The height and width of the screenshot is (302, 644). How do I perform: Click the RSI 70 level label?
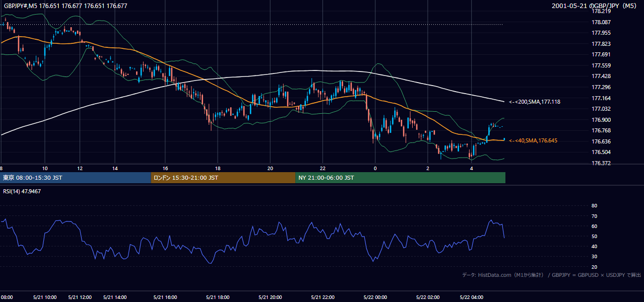tap(594, 216)
